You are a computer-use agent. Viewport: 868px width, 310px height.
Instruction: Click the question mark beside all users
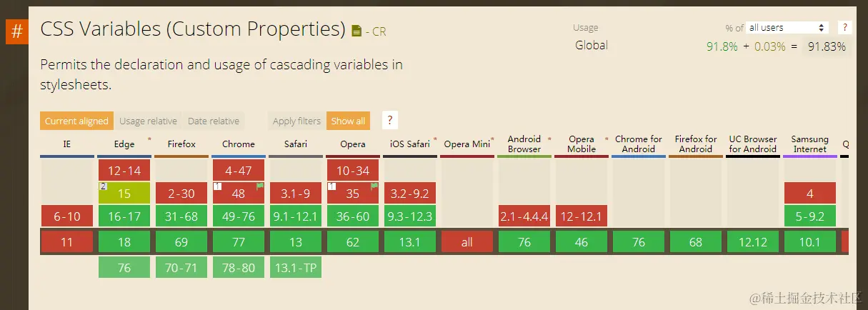click(x=844, y=28)
